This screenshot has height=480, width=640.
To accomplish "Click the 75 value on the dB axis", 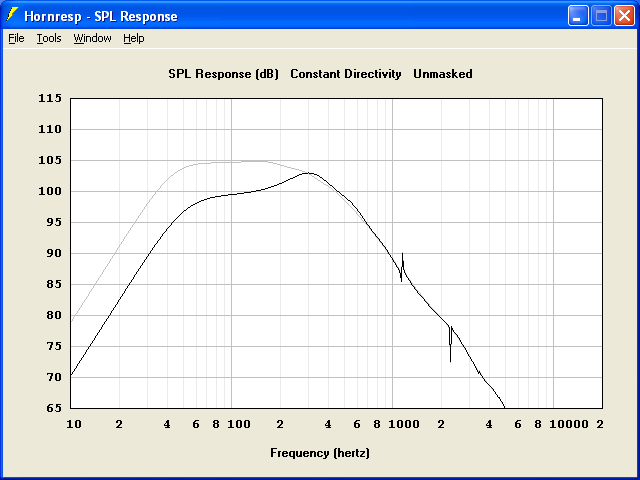I will (x=54, y=347).
